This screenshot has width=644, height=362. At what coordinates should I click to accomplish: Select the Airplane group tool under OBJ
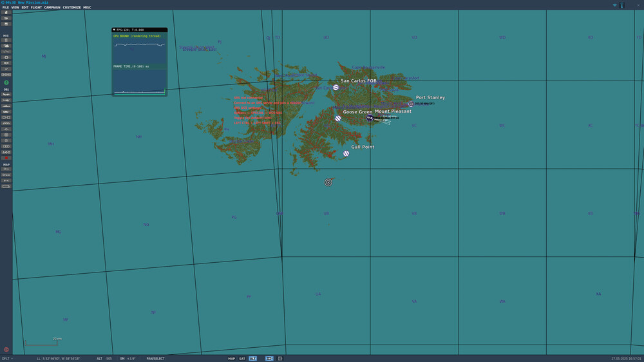click(6, 95)
